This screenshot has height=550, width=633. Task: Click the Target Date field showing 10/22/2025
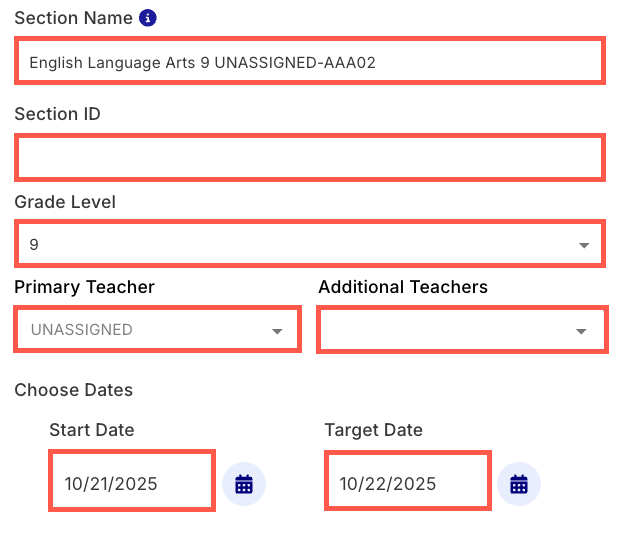tap(407, 482)
